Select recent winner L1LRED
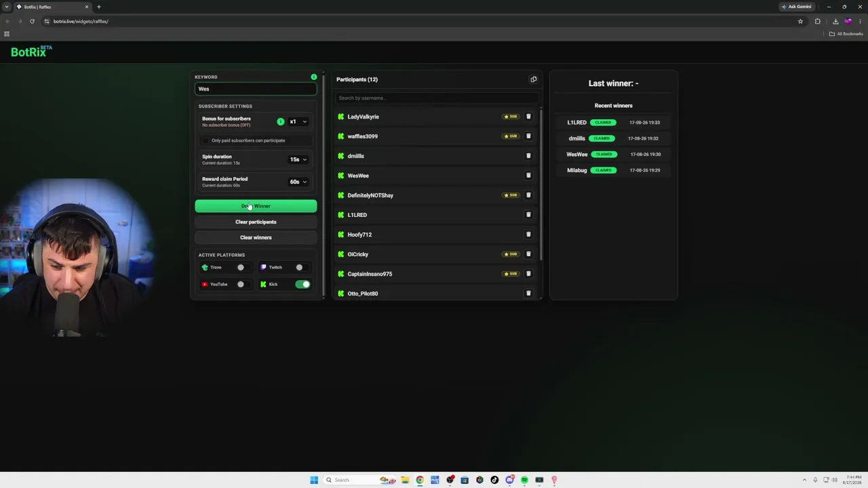 (x=576, y=123)
